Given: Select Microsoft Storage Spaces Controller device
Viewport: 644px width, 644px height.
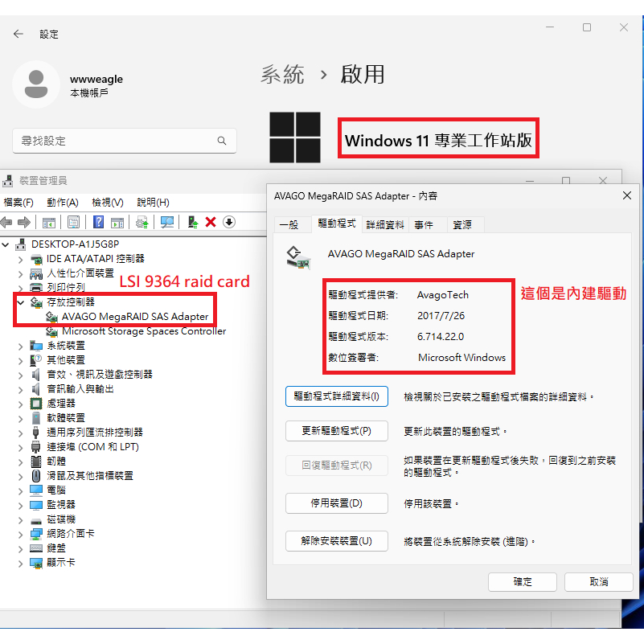Looking at the screenshot, I should click(x=143, y=331).
